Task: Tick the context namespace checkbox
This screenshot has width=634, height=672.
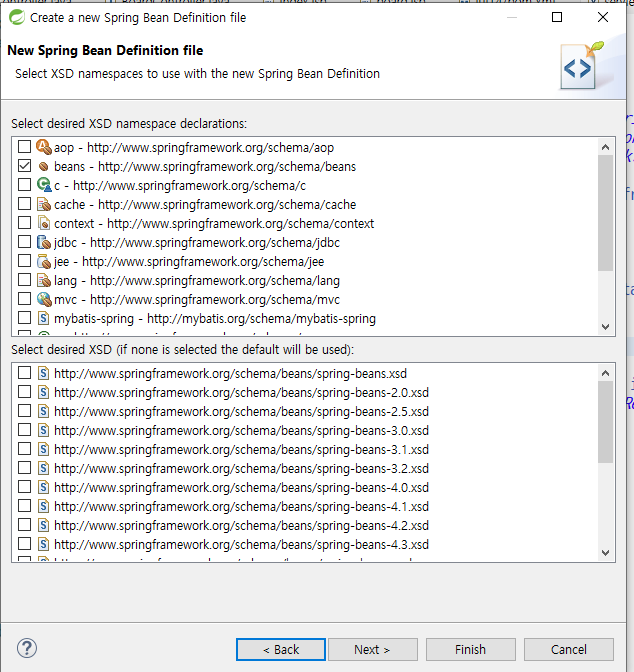Action: pos(24,222)
